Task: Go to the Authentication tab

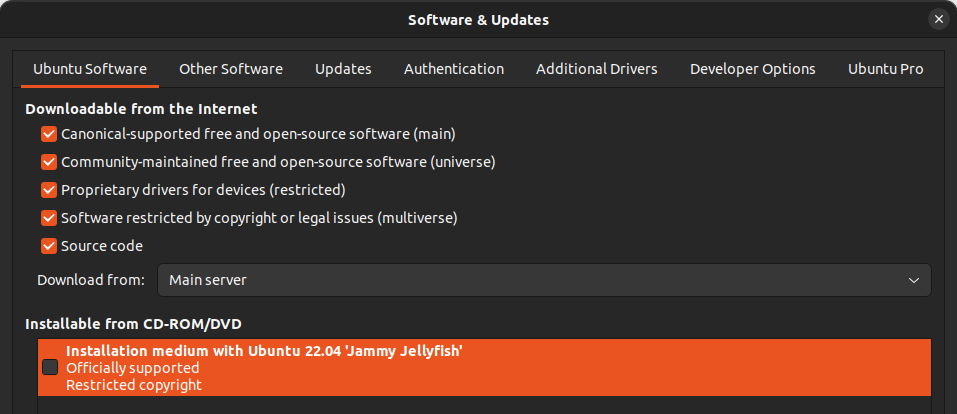Action: [454, 69]
